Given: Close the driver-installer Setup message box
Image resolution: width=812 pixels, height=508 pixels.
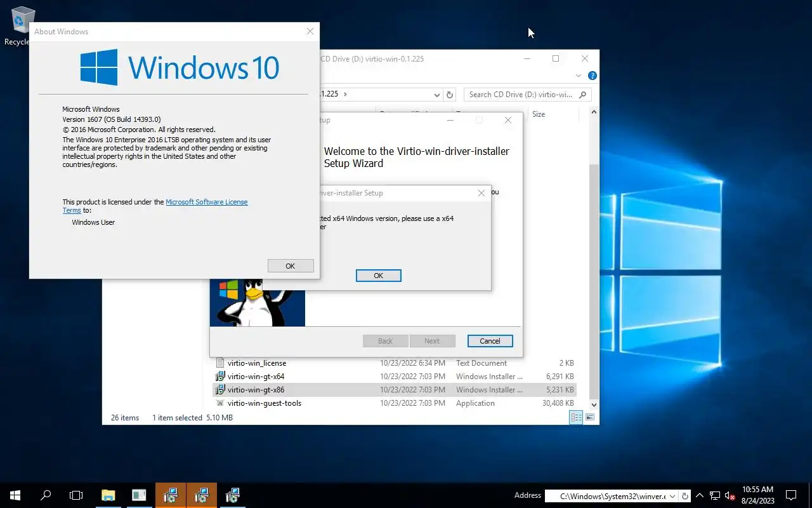Looking at the screenshot, I should [481, 193].
